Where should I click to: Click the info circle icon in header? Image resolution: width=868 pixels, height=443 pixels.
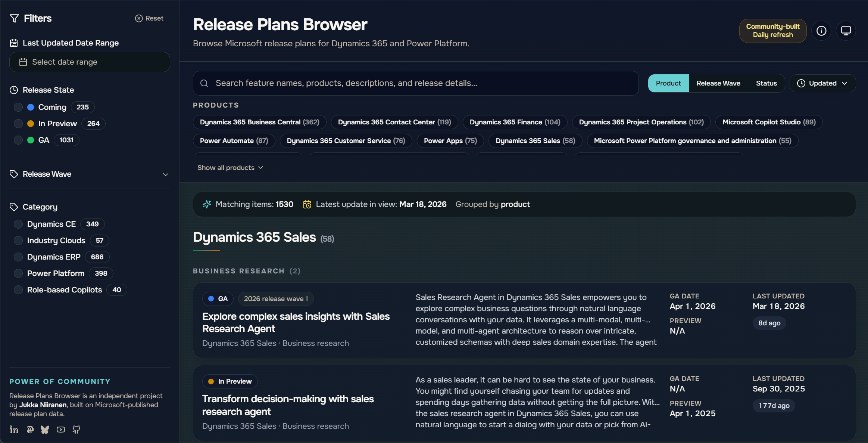click(x=821, y=31)
